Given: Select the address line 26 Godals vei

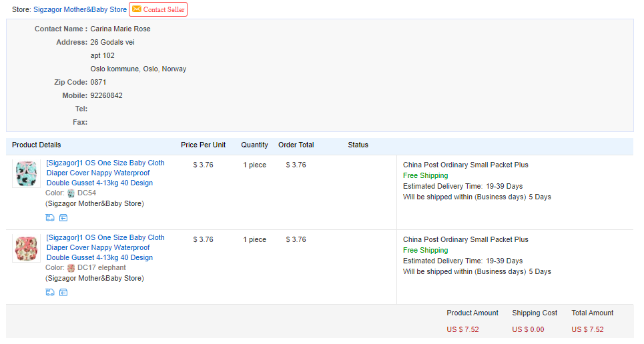Looking at the screenshot, I should click(x=113, y=42).
